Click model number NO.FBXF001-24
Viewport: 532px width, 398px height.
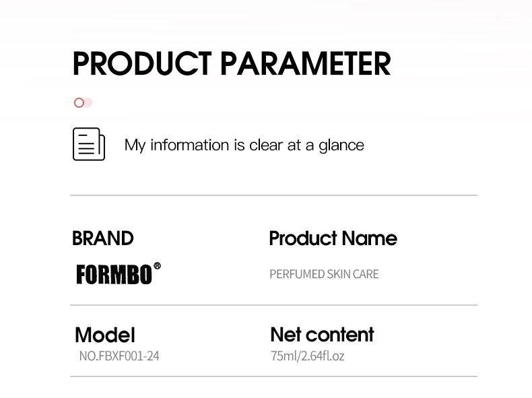(119, 356)
